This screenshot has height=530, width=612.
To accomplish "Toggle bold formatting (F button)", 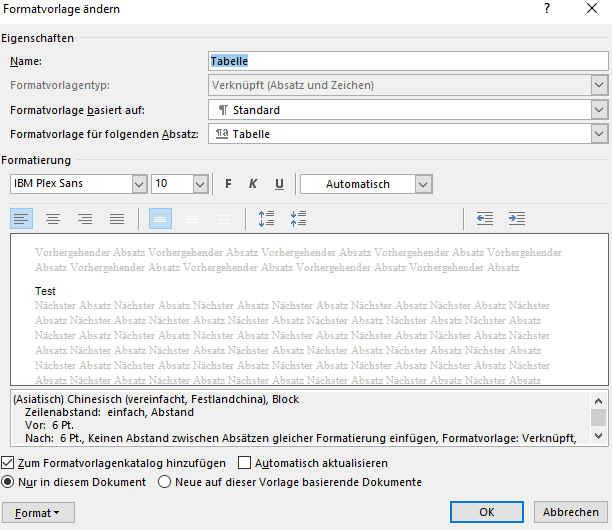I will point(228,184).
